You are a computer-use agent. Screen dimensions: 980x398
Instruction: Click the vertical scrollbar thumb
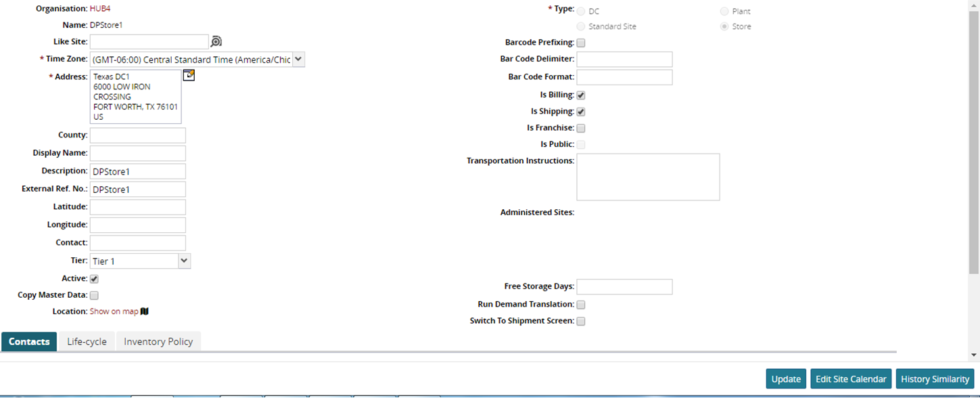(974, 142)
